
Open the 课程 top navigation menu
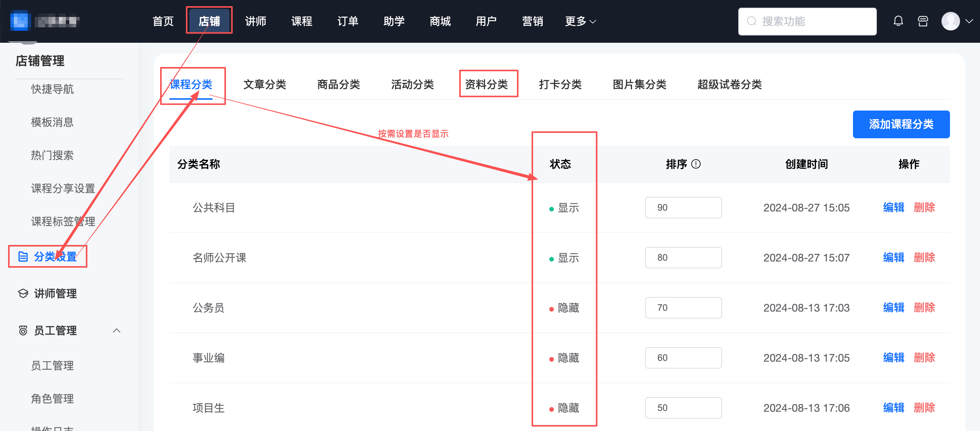tap(302, 21)
